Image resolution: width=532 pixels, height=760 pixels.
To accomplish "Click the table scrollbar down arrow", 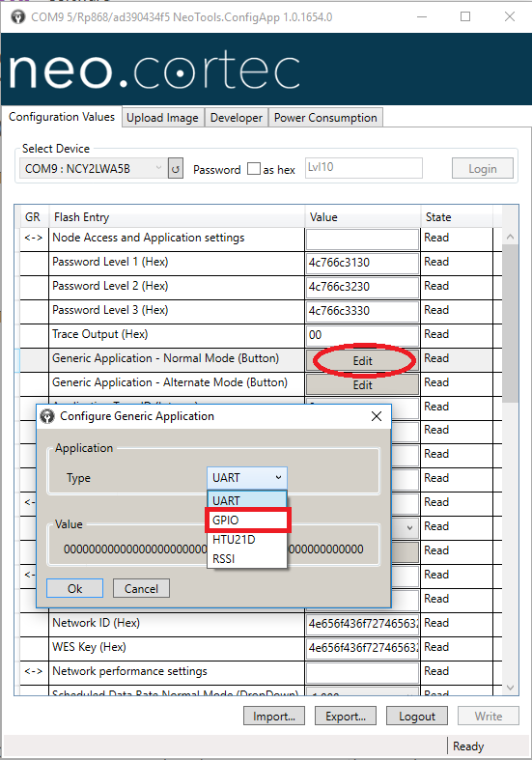I will tap(510, 688).
